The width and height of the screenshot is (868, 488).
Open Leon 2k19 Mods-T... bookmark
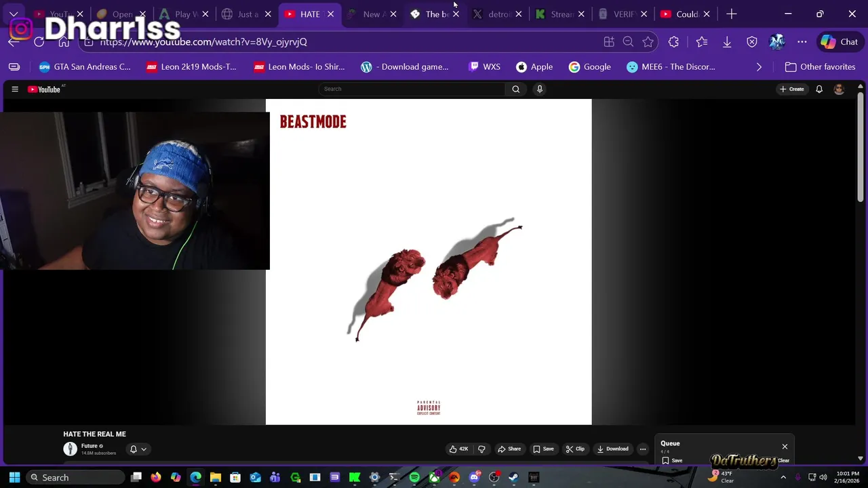pos(191,66)
